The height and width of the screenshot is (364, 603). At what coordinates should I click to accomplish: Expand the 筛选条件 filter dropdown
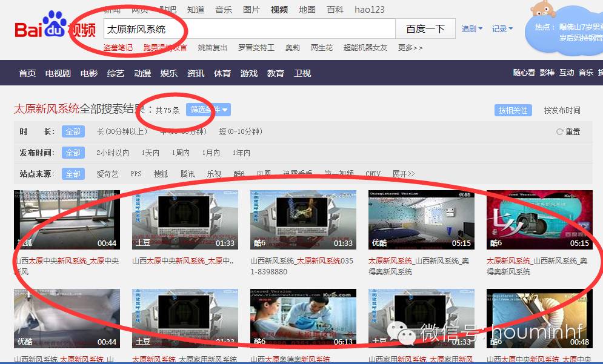[x=208, y=110]
